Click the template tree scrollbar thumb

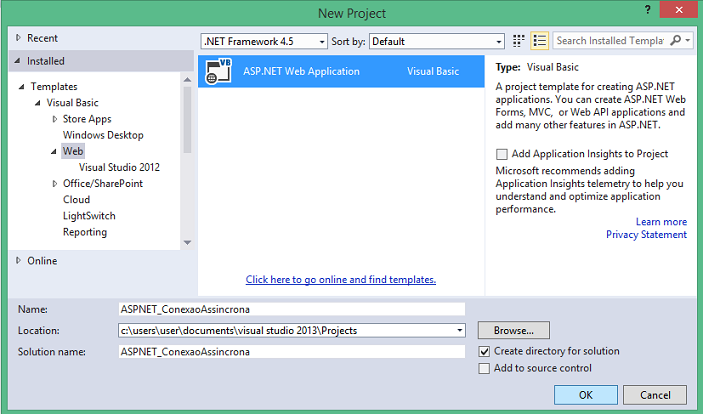(187, 120)
